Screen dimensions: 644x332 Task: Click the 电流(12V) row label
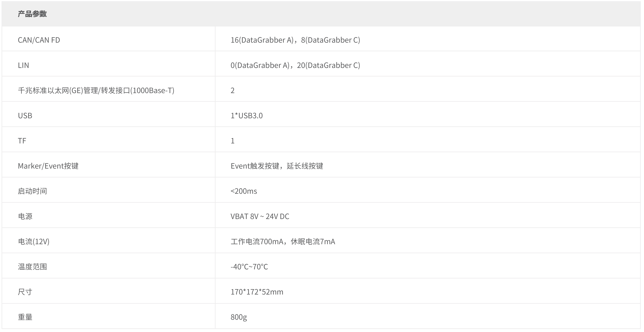[33, 242]
